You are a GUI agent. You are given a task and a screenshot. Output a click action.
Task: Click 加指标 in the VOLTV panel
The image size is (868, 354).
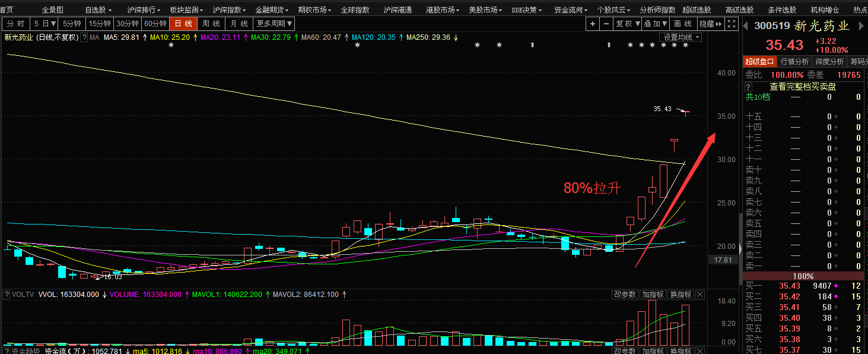[x=653, y=295]
